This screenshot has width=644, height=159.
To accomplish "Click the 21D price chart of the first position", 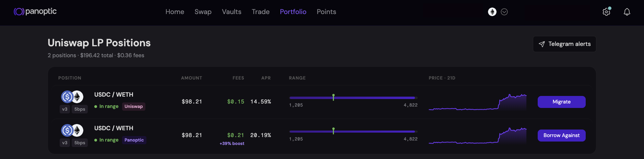I will point(478,102).
